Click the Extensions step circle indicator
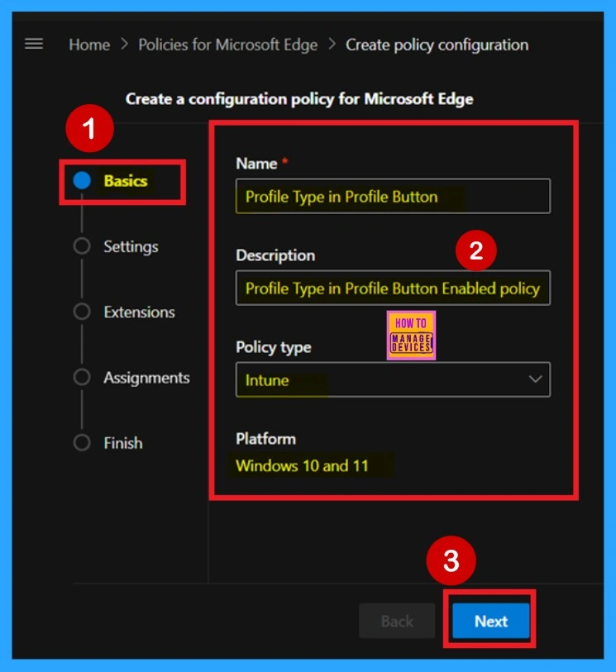 82,312
